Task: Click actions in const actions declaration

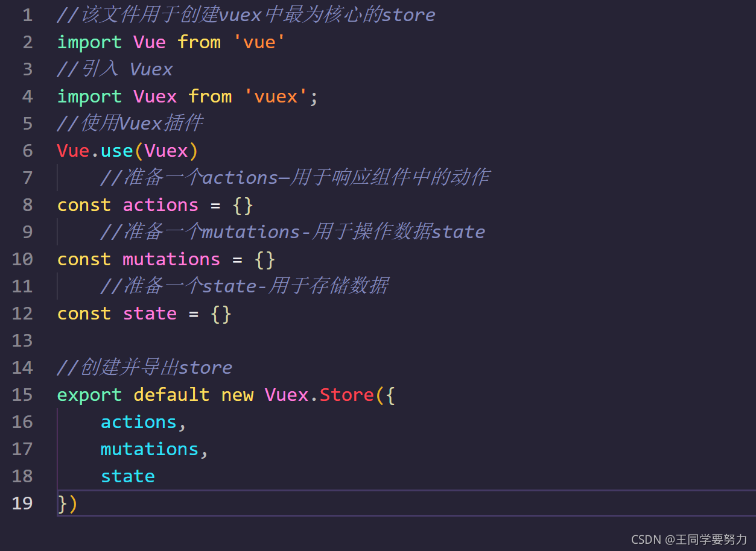Action: [x=160, y=205]
